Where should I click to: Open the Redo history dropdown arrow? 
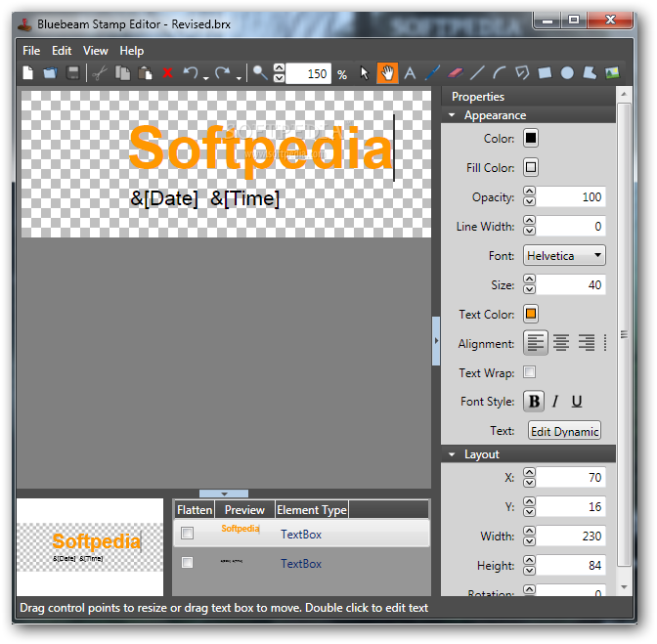tap(239, 78)
